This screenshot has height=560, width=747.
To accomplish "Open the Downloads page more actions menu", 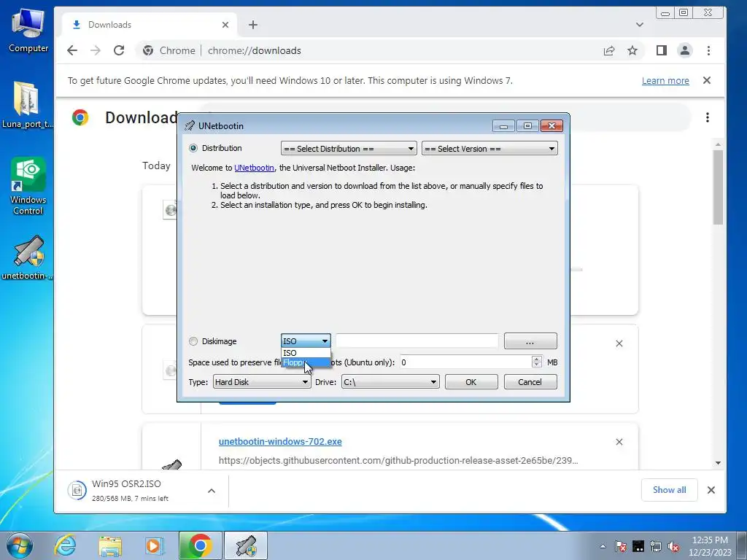I will pos(708,117).
